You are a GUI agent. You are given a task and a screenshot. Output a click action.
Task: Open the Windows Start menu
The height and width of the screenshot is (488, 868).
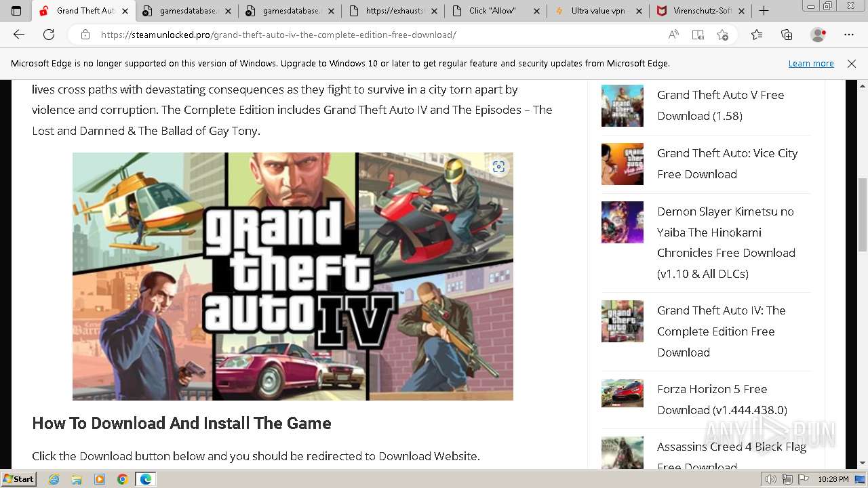pyautogui.click(x=18, y=479)
